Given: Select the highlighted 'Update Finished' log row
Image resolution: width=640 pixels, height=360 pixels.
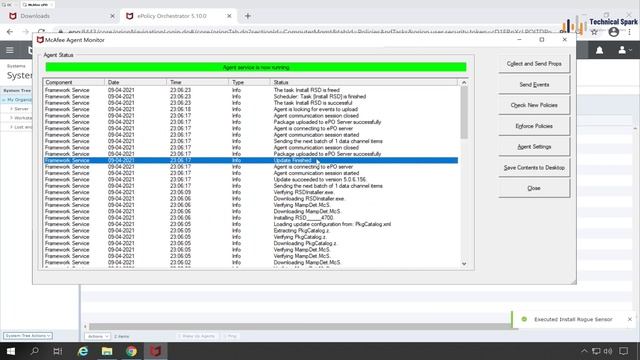Looking at the screenshot, I should click(251, 160).
